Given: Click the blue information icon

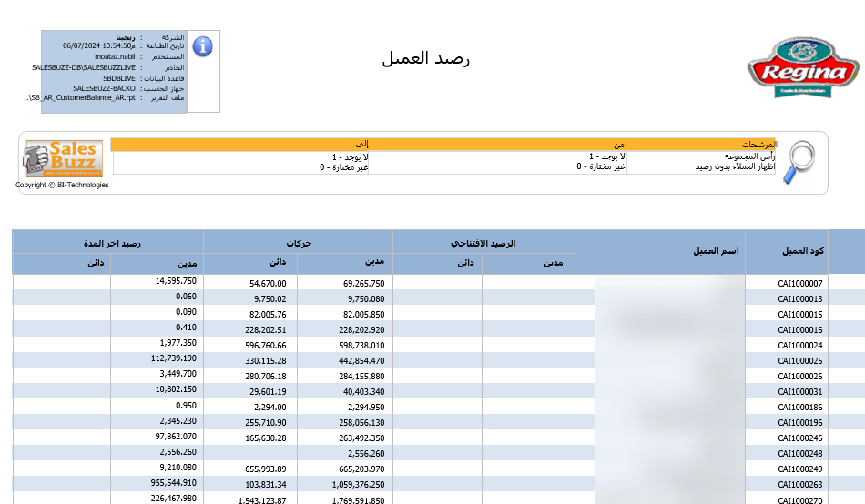Looking at the screenshot, I should coord(202,46).
